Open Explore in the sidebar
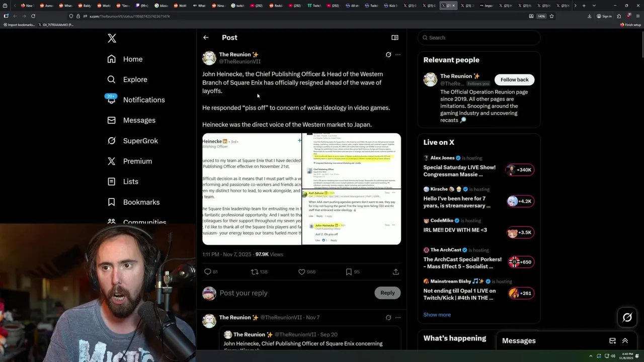This screenshot has width=644, height=362. [x=127, y=79]
